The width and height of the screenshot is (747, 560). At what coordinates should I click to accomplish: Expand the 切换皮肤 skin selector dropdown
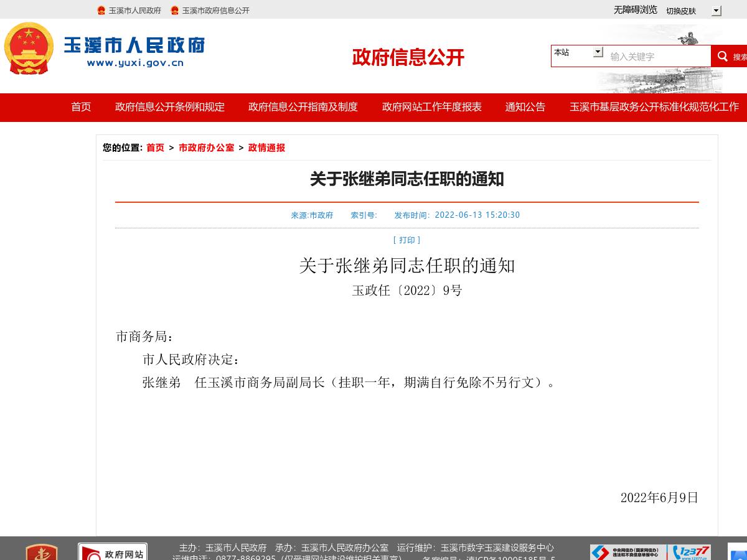(716, 11)
